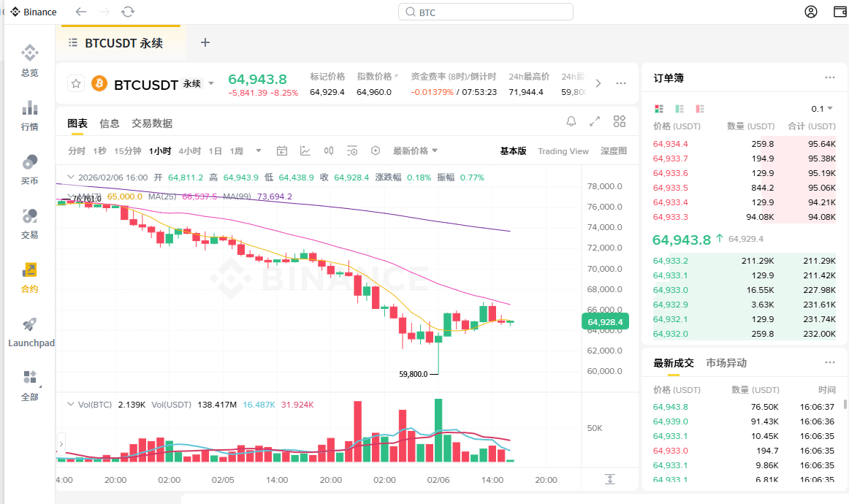Select the 1小时 interval

click(x=160, y=151)
